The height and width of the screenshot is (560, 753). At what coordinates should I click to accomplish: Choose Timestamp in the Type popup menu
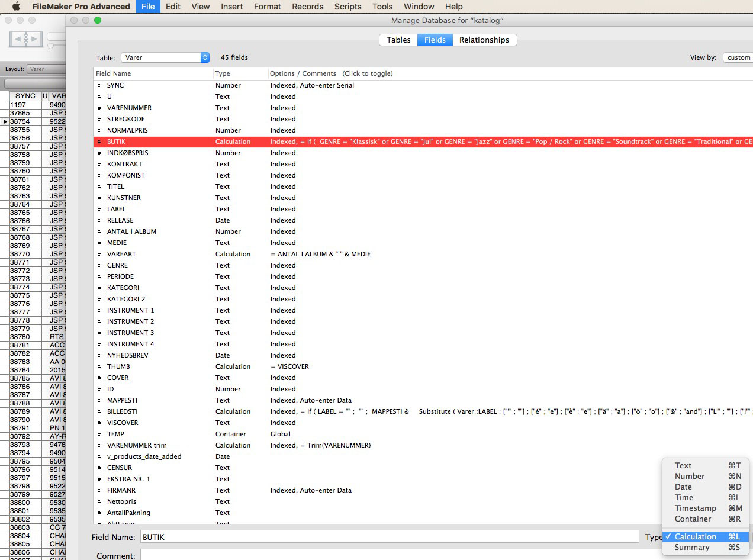click(x=705, y=508)
